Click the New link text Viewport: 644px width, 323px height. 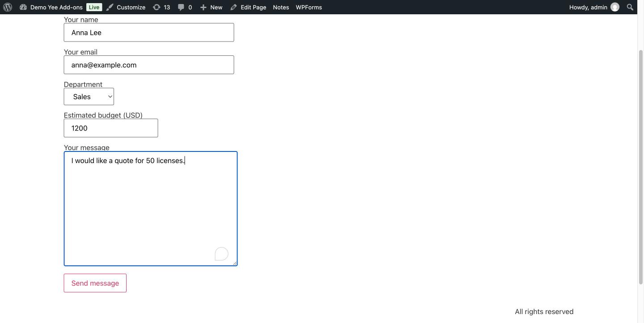tap(216, 7)
